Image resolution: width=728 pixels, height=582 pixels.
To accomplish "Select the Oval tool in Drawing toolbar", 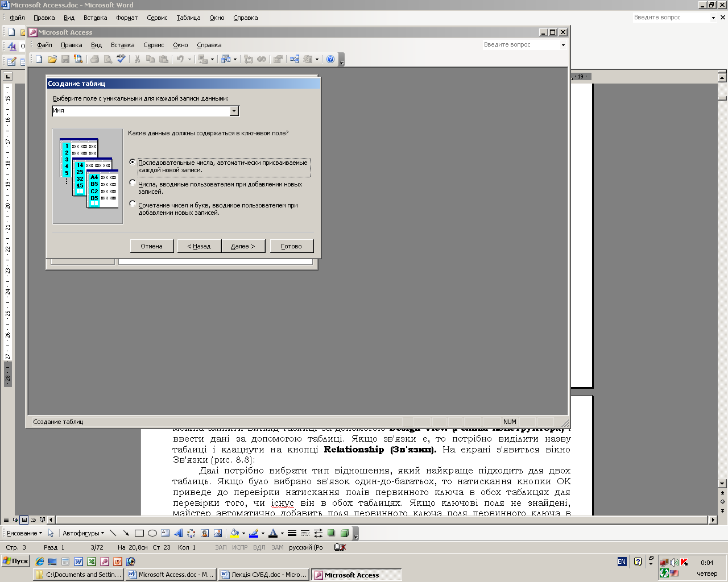I will [x=152, y=533].
